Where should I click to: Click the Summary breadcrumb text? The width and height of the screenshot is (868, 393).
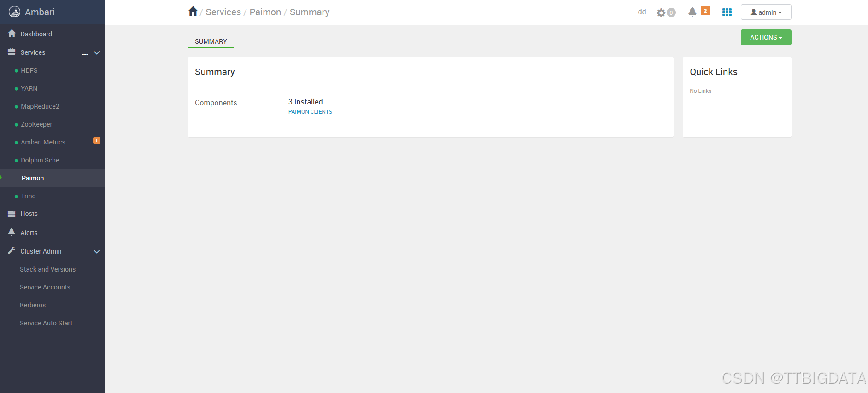(x=310, y=12)
